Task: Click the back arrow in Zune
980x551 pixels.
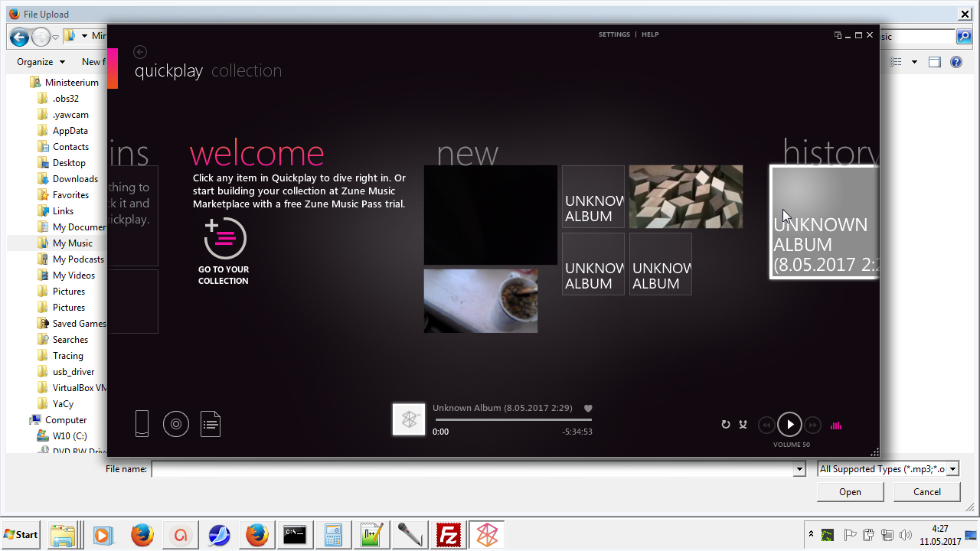Action: point(139,52)
